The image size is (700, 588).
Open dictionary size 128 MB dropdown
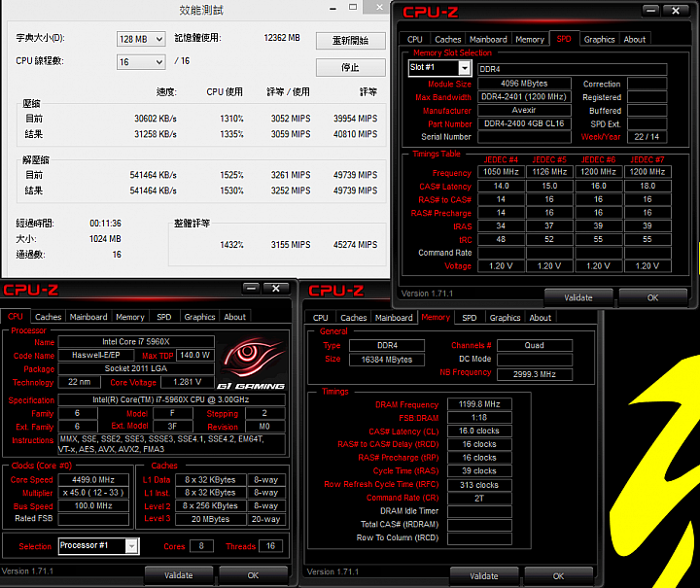141,39
